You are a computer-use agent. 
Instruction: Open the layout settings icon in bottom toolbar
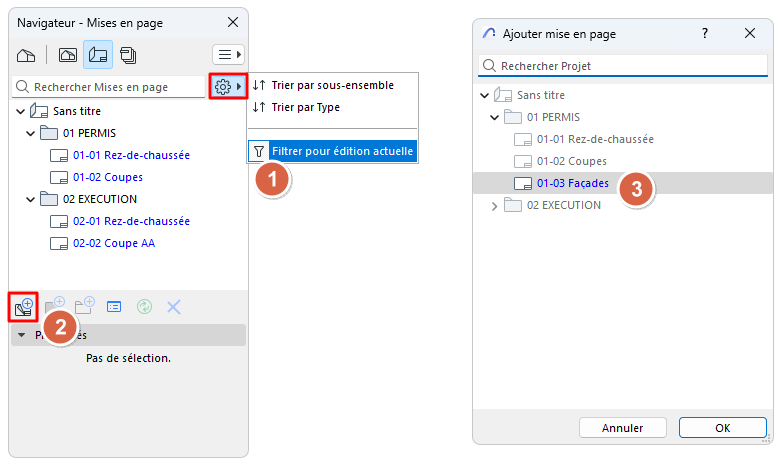coord(113,306)
